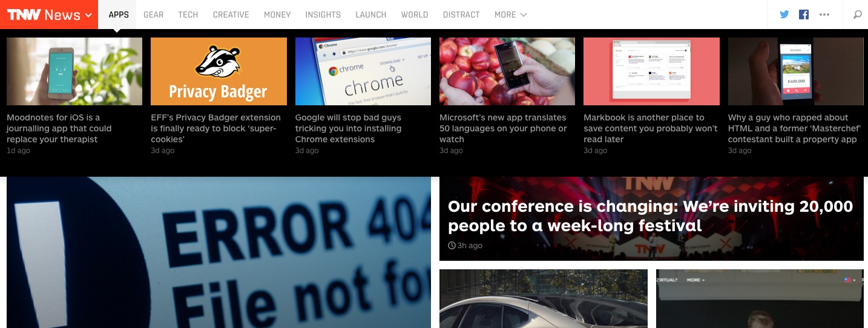This screenshot has height=328, width=868.
Task: Open the conference festival headline article
Action: 650,216
